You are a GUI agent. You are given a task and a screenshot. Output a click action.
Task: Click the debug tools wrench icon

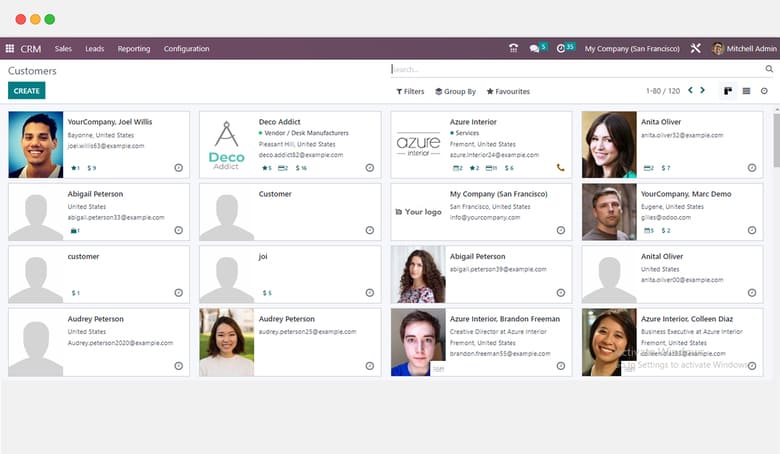(x=695, y=48)
